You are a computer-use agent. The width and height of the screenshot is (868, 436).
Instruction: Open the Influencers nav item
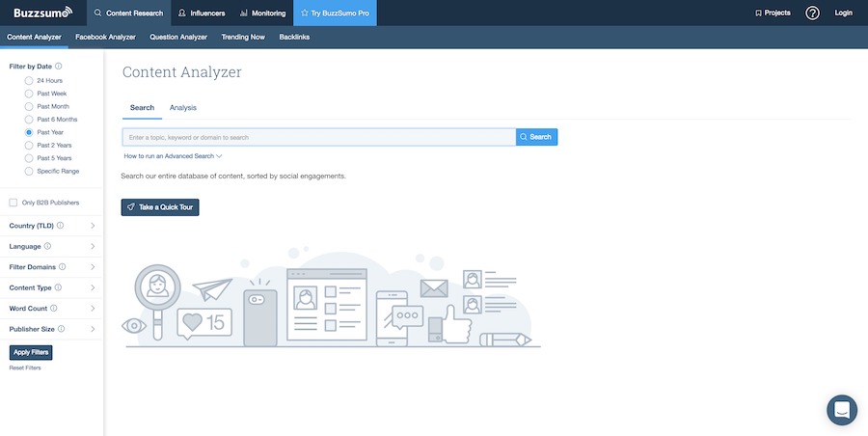(x=203, y=13)
